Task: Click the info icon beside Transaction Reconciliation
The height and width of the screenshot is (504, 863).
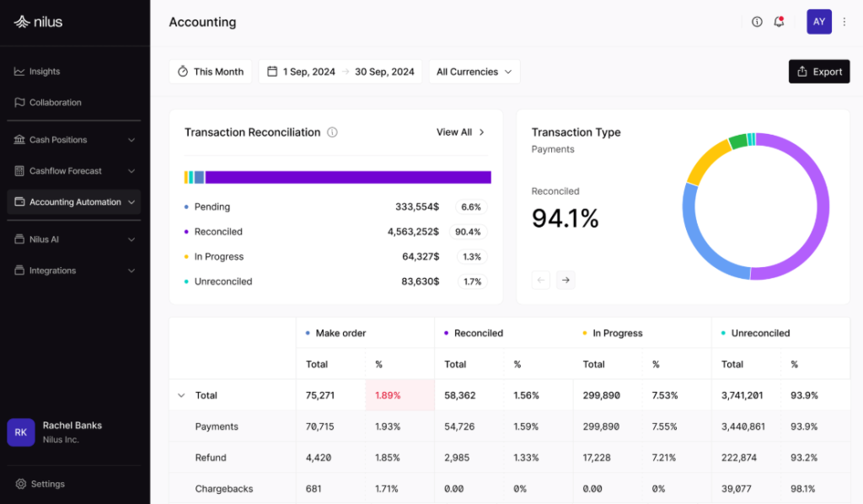Action: [x=332, y=132]
